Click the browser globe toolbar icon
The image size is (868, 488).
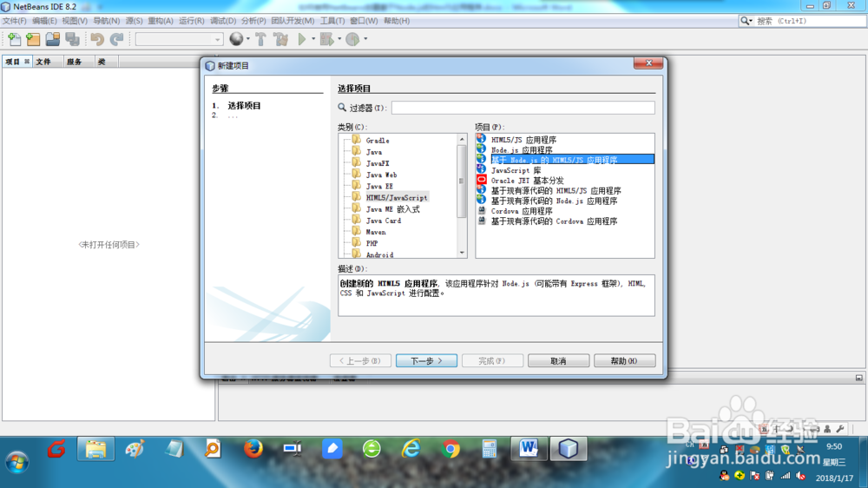point(236,39)
